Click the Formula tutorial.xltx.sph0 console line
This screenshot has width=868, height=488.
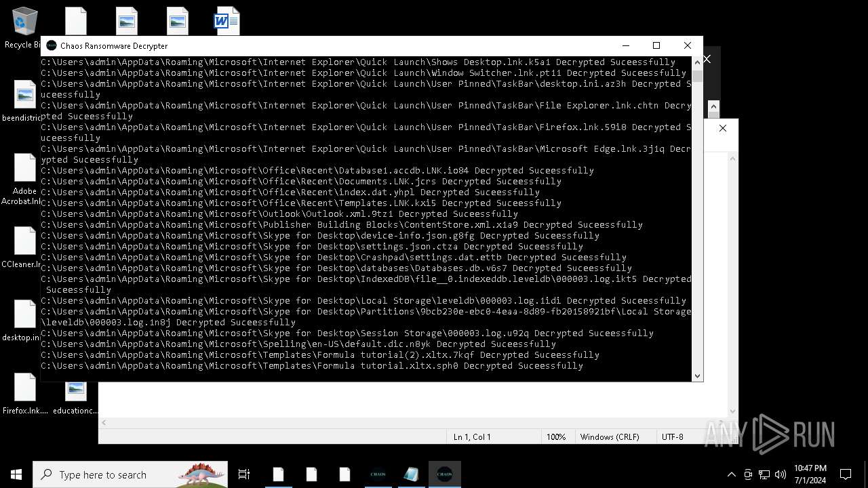tap(312, 365)
